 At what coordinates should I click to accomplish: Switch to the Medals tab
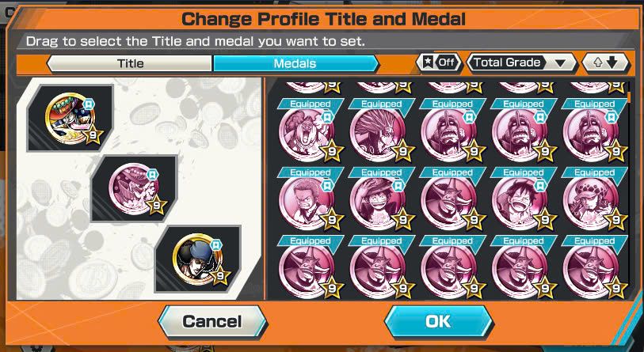295,63
